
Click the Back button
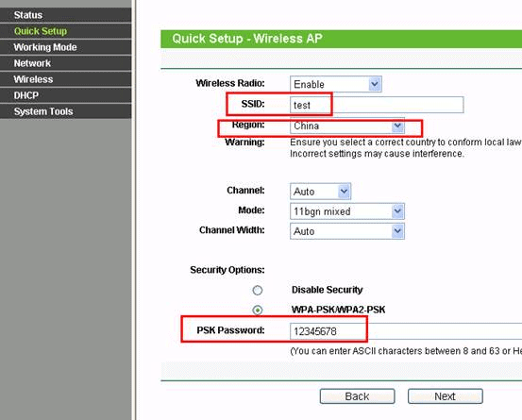(357, 396)
